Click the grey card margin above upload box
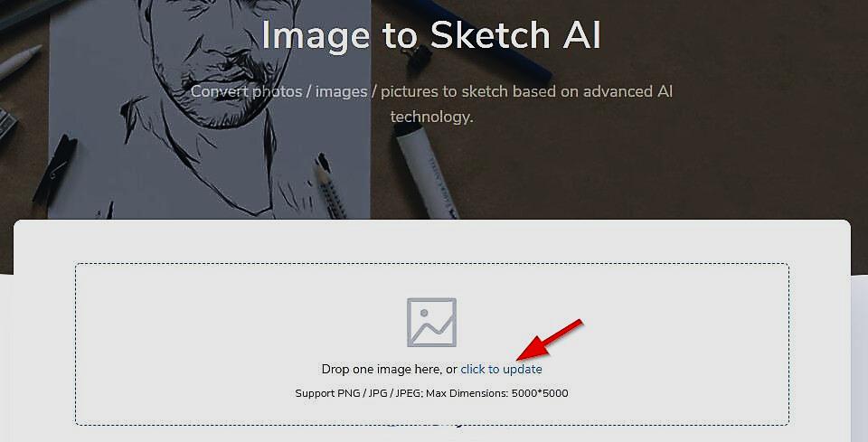Image resolution: width=868 pixels, height=442 pixels. [x=432, y=241]
